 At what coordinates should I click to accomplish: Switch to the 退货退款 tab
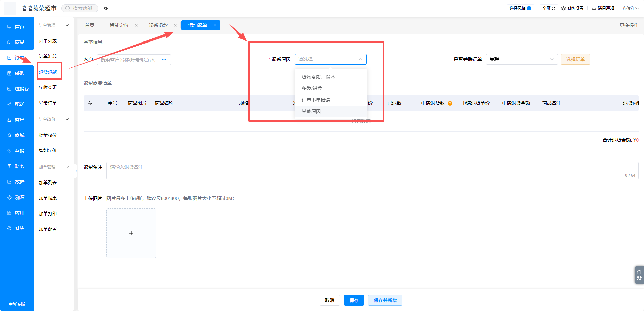tap(158, 25)
